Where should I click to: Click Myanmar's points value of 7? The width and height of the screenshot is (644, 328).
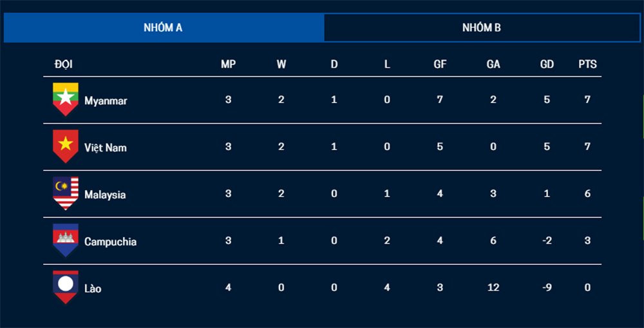[587, 100]
